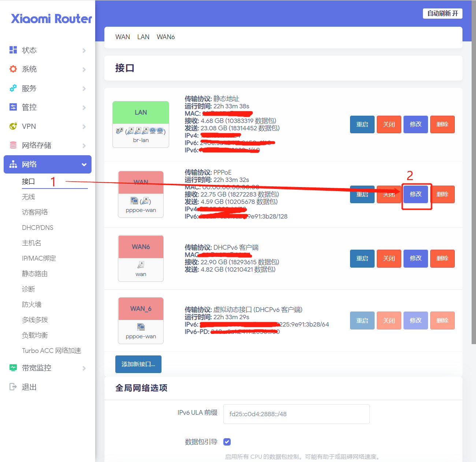Collapse the 网络 menu chevron

pyautogui.click(x=84, y=165)
